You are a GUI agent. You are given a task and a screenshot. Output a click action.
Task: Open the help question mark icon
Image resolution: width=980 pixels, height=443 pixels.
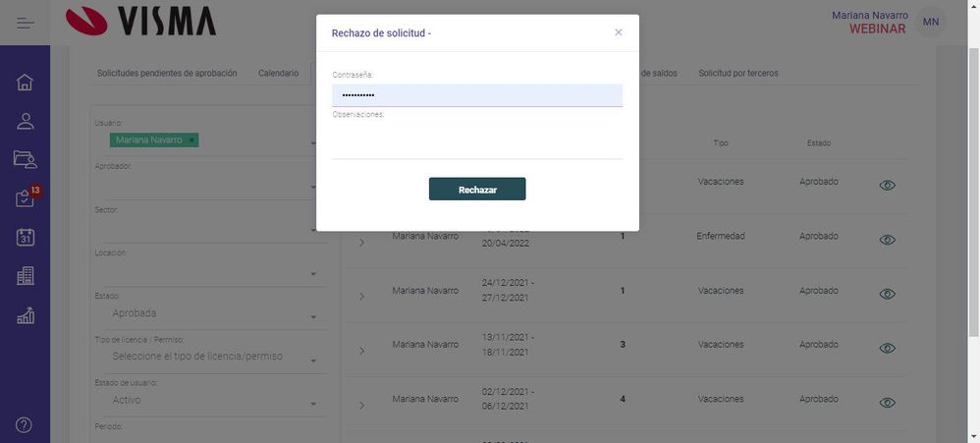click(24, 425)
